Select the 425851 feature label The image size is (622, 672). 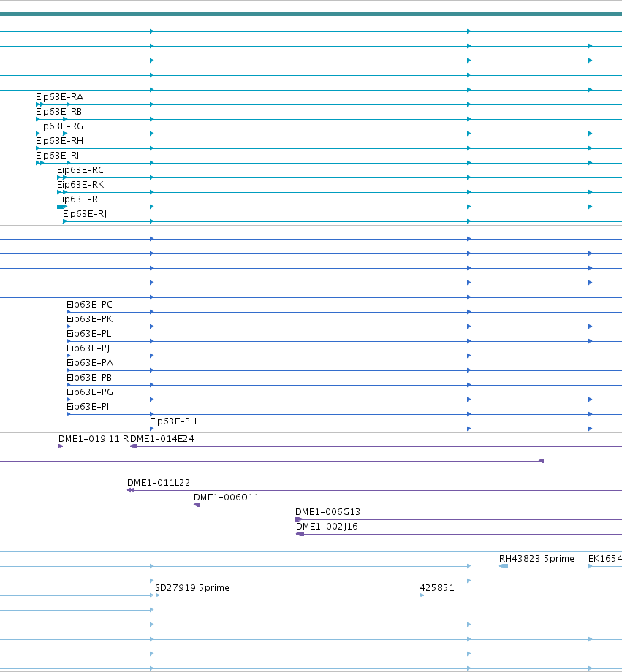point(437,587)
